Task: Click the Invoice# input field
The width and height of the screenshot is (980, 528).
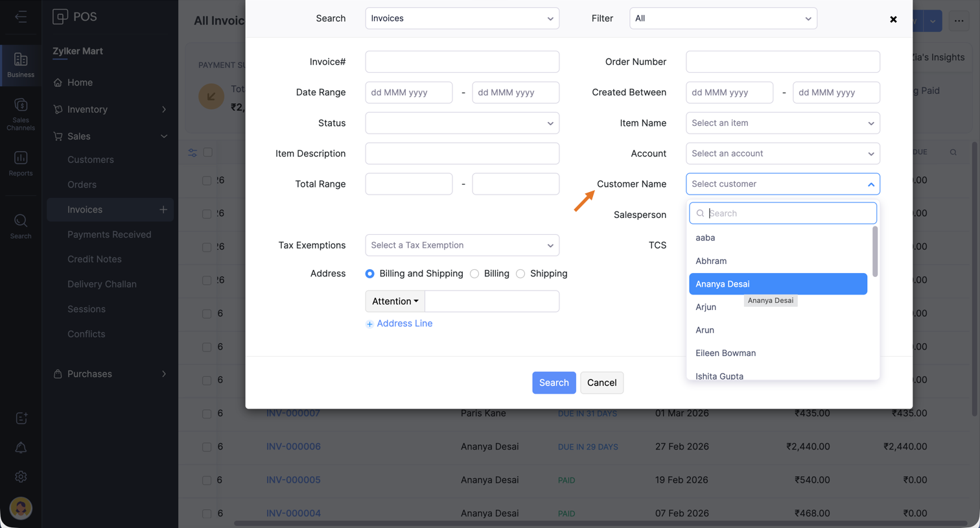Action: (462, 62)
